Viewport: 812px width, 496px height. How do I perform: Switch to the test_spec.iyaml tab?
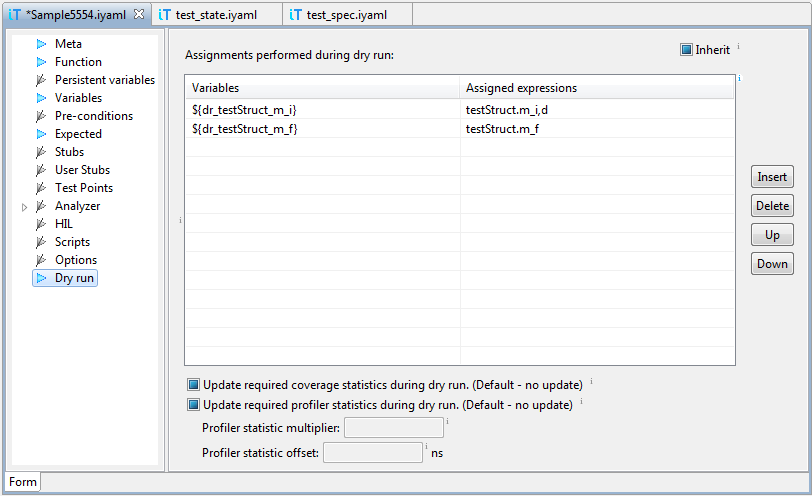click(346, 15)
